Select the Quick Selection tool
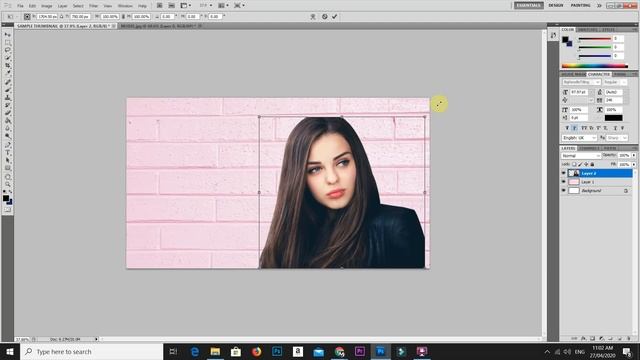The height and width of the screenshot is (360, 640). click(x=8, y=58)
